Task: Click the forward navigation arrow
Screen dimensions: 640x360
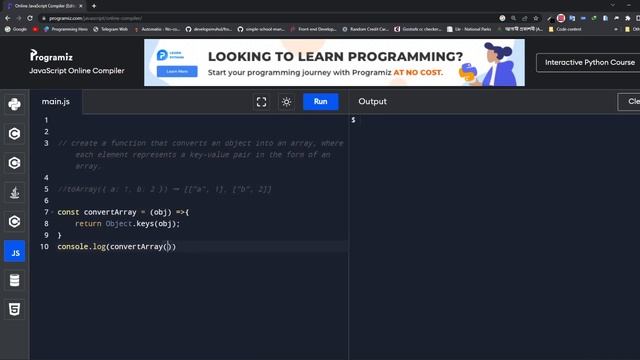Action: tap(19, 18)
